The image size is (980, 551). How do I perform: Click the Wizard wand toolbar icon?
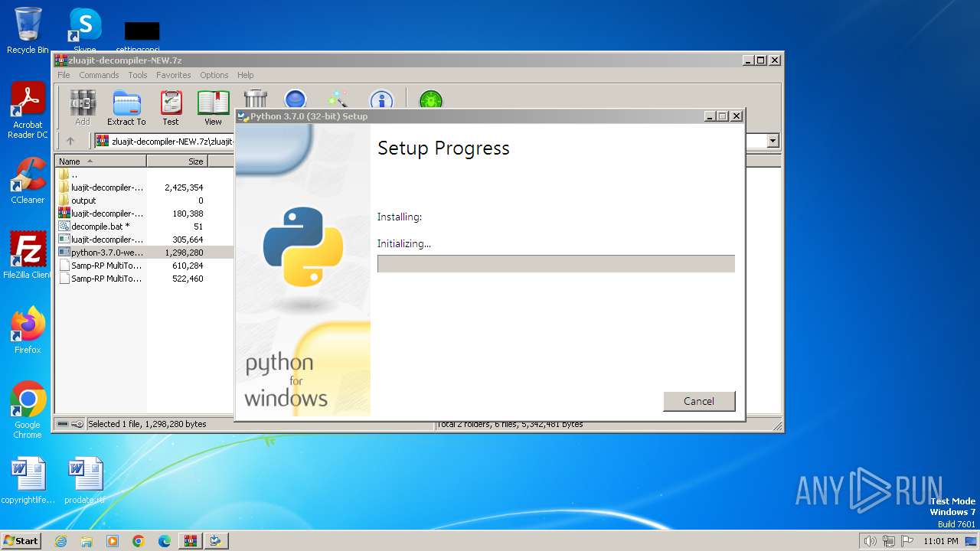[338, 99]
